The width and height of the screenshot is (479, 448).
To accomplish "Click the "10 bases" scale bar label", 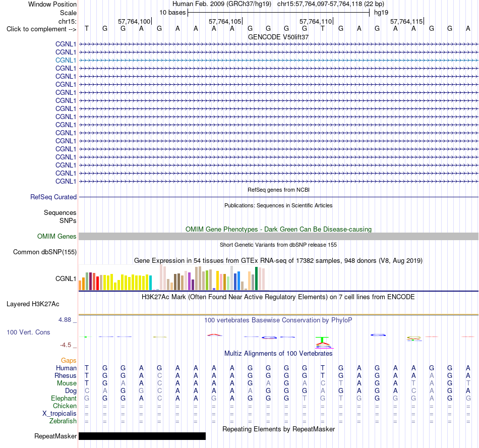I will pos(172,13).
